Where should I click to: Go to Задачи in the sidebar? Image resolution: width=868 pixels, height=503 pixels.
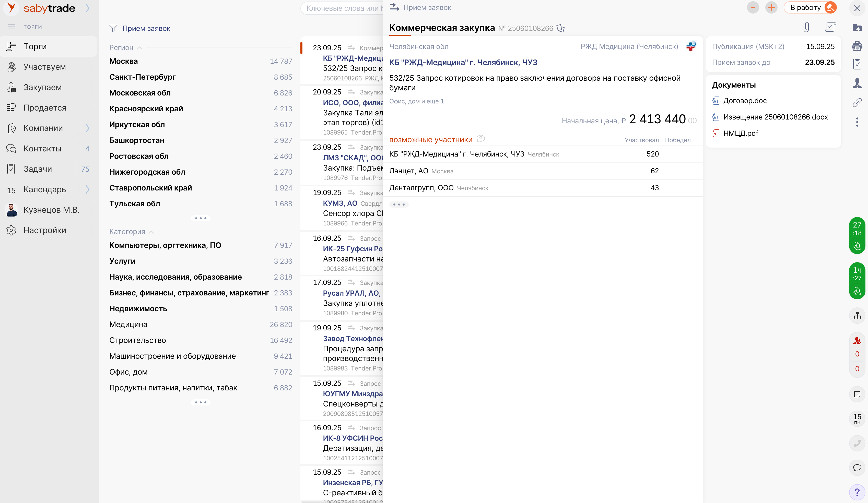click(x=38, y=169)
